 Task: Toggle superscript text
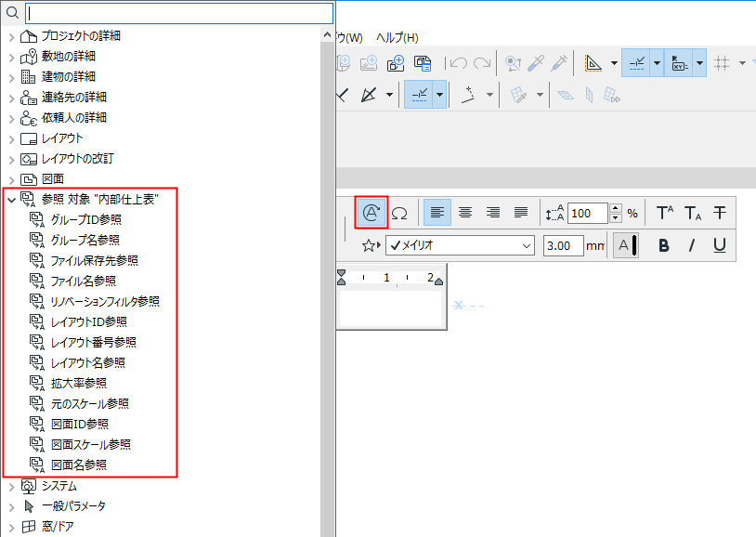click(x=665, y=213)
